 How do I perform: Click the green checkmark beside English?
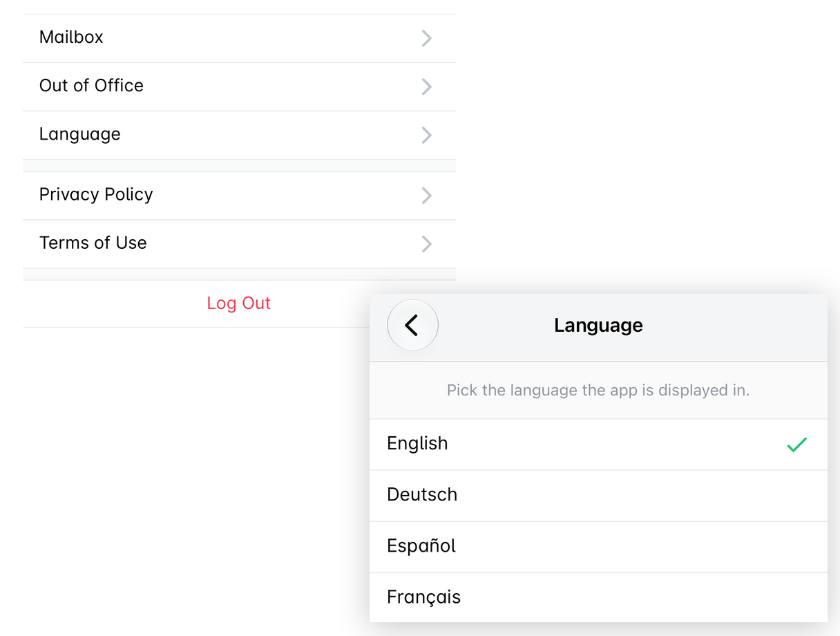pos(797,445)
